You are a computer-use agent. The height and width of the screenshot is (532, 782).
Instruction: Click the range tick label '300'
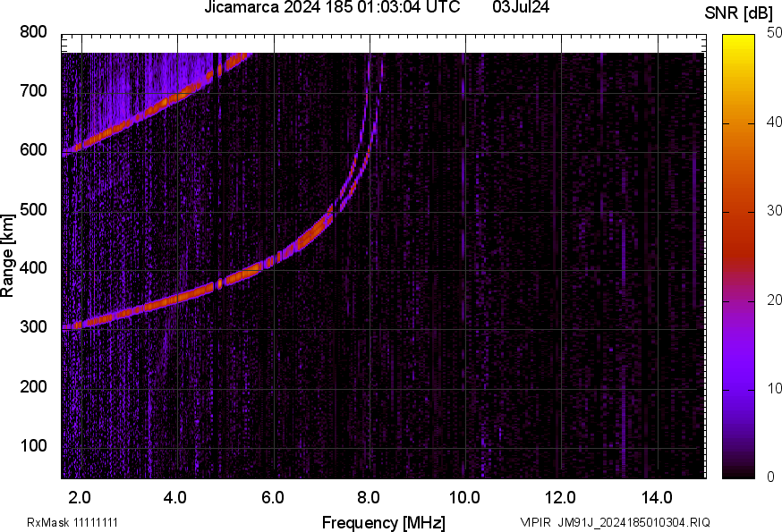pyautogui.click(x=33, y=327)
